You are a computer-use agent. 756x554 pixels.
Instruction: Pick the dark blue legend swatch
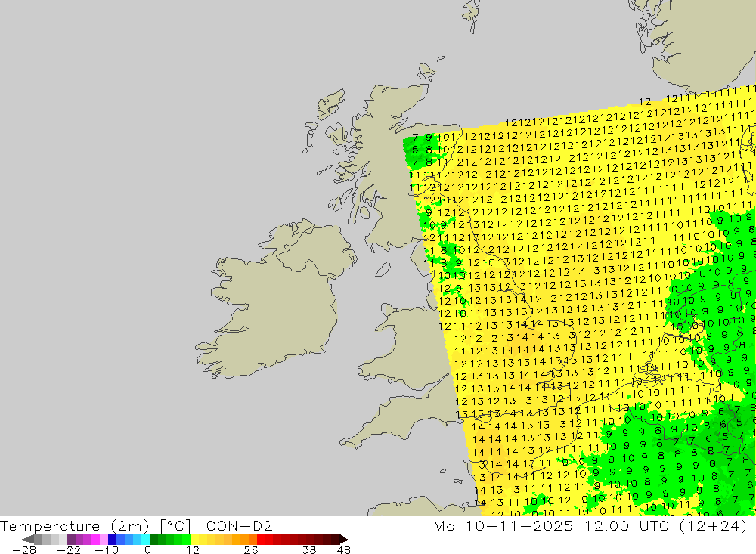112,539
